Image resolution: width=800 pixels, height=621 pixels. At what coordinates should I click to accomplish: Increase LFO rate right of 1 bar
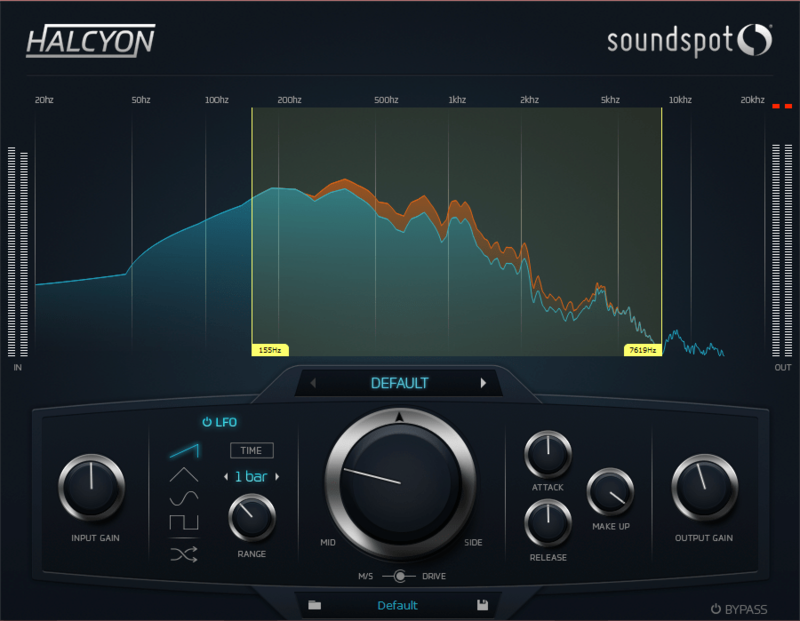pyautogui.click(x=277, y=477)
